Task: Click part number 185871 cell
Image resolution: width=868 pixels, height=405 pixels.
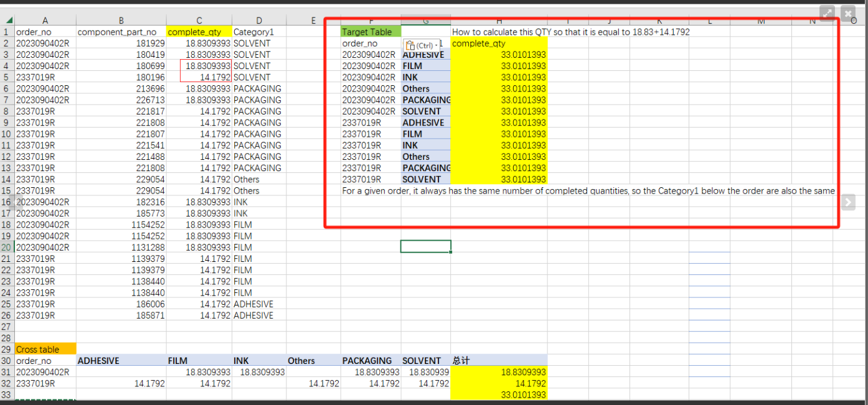Action: point(121,315)
